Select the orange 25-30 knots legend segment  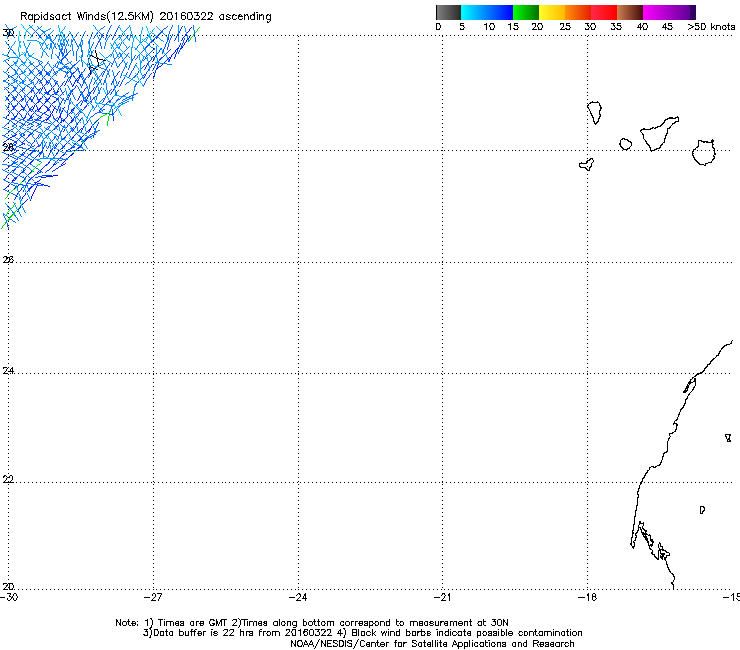tap(578, 12)
